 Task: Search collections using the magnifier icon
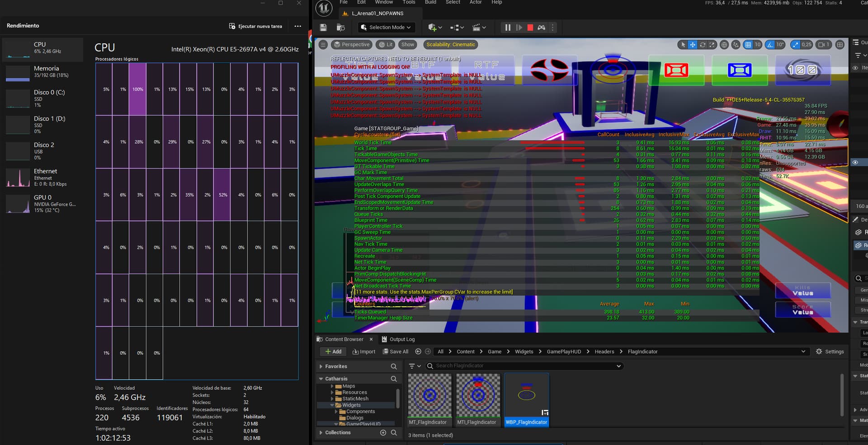(394, 433)
